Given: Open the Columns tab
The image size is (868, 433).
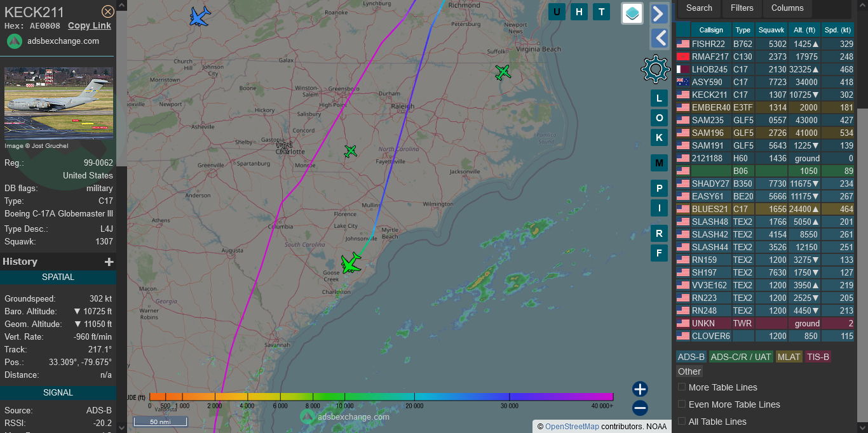Looking at the screenshot, I should click(787, 8).
